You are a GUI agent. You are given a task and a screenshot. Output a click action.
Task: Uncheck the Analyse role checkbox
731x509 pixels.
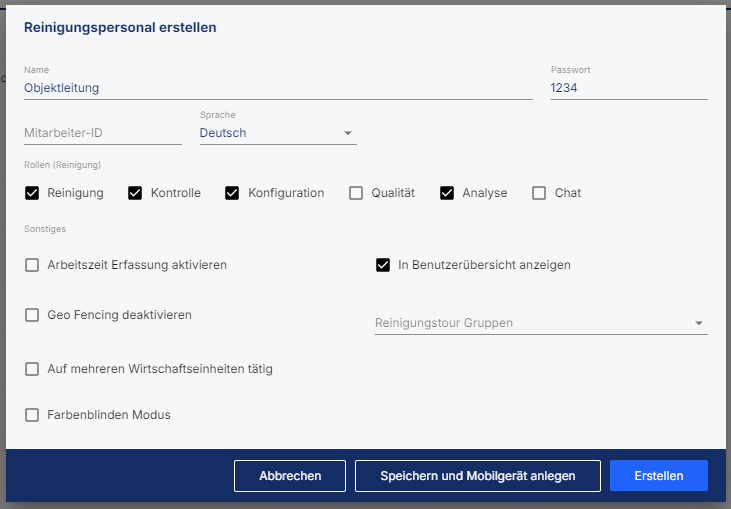(447, 193)
